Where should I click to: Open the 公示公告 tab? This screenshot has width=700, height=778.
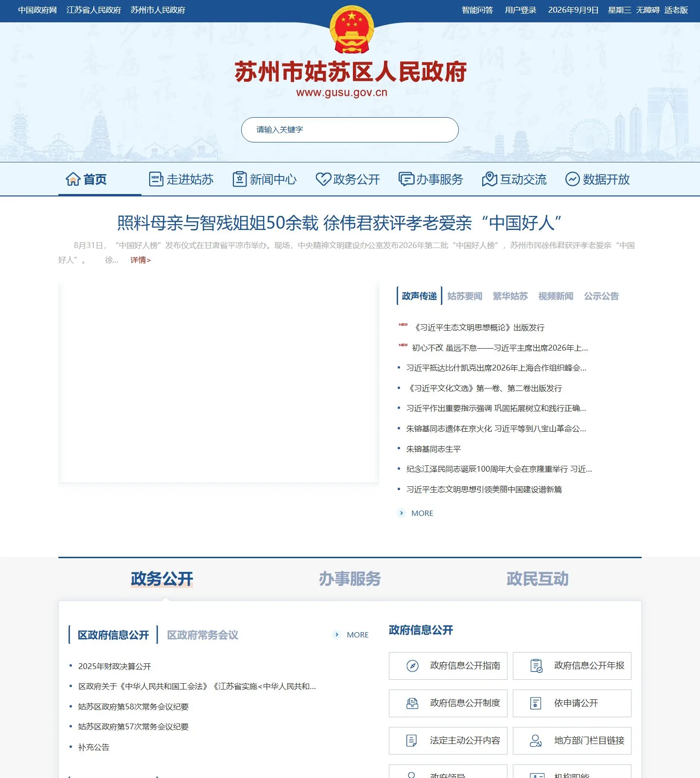pyautogui.click(x=601, y=296)
